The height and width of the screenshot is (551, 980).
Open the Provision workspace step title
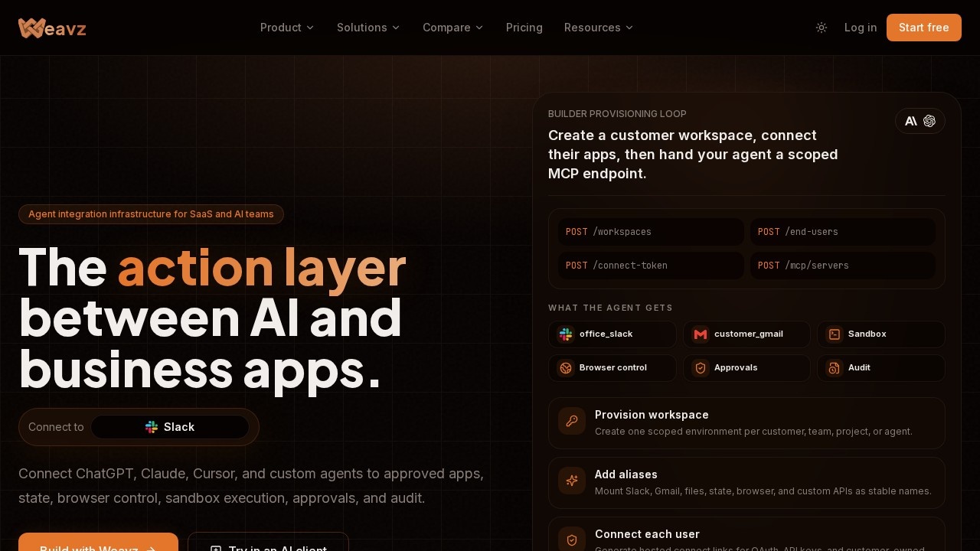652,415
